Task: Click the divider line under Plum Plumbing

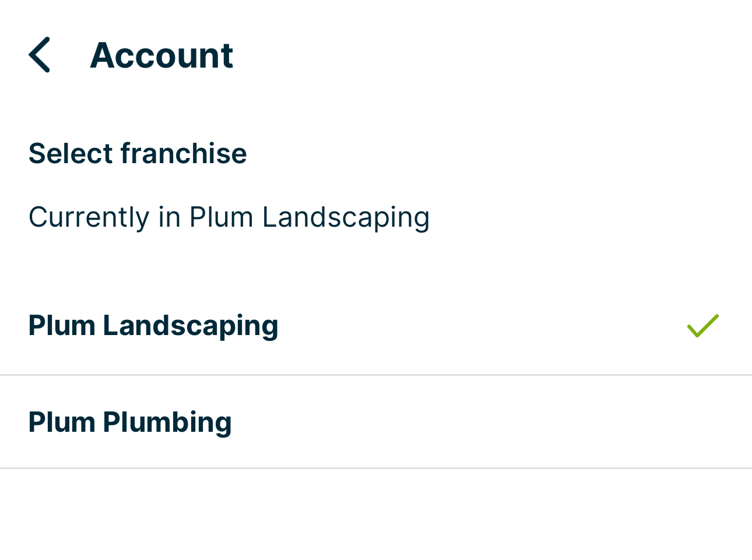Action: tap(376, 468)
